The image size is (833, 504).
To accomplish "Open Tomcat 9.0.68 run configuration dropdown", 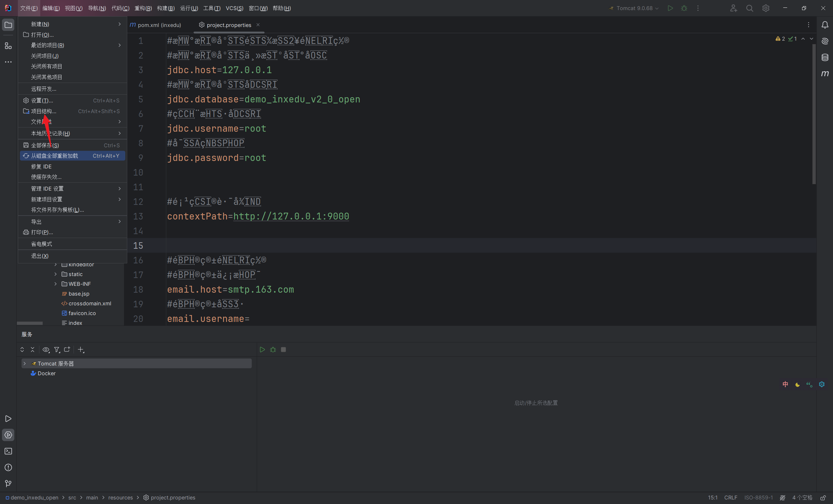I will pos(635,8).
